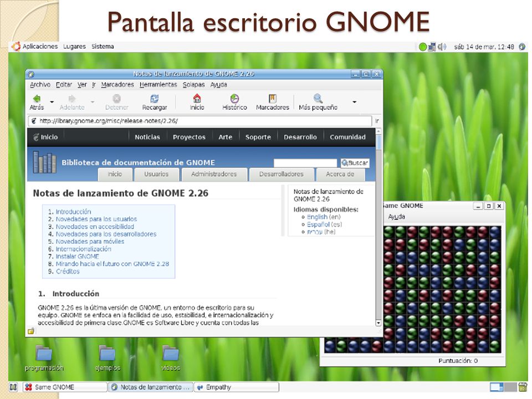Click the browser window title bar icon
Screen dimensions: 532x399
(31, 74)
